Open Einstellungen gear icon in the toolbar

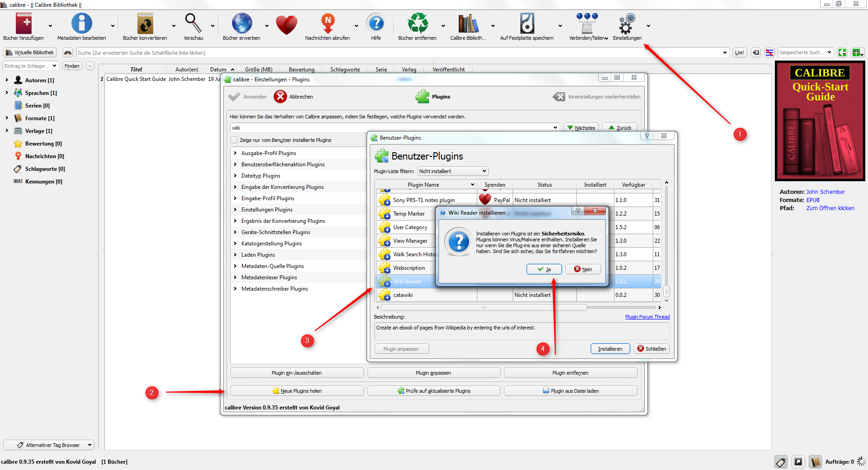tap(627, 24)
